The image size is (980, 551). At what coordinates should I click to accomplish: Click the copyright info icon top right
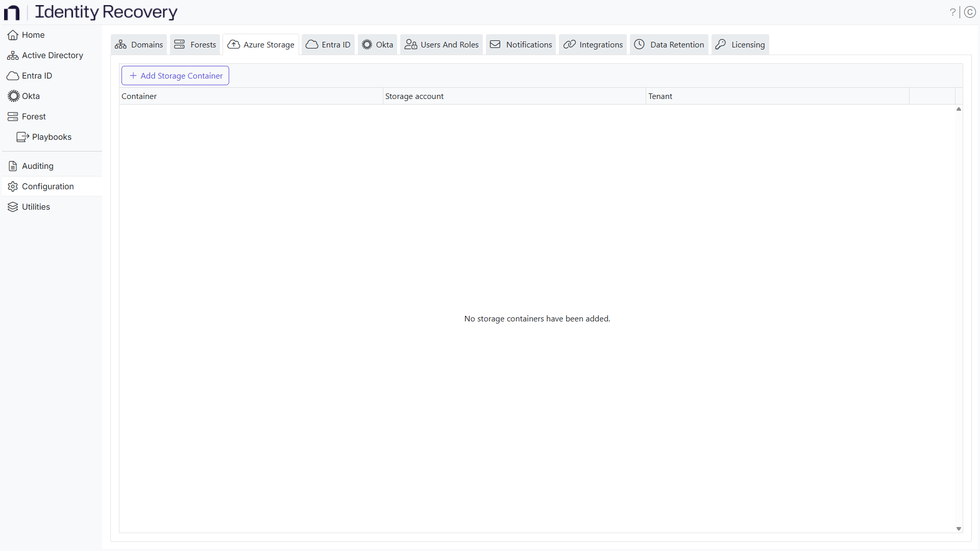coord(970,12)
